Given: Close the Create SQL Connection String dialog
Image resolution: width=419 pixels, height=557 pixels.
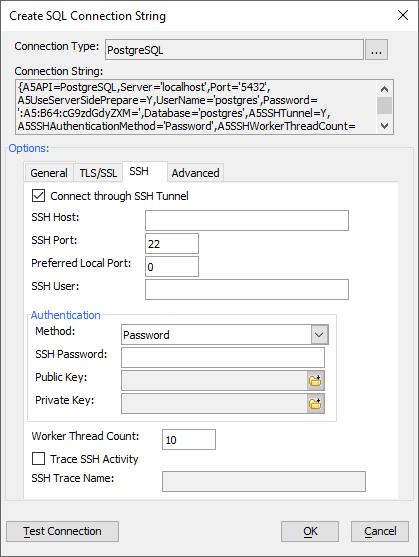Looking at the screenshot, I should pos(403,15).
